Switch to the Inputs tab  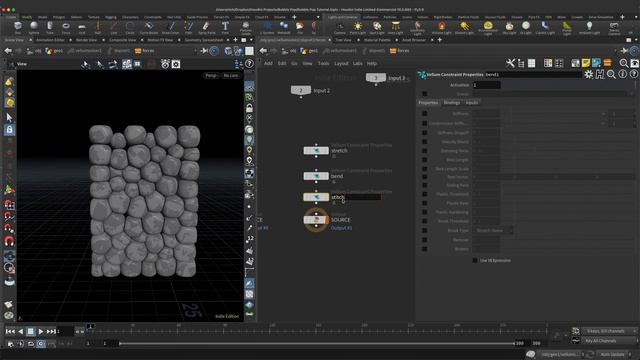472,103
